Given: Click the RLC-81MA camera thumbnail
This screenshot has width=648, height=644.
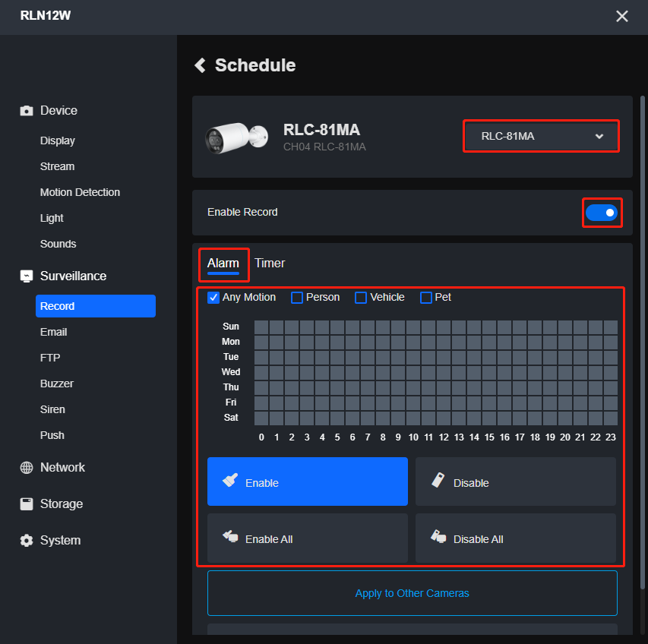Looking at the screenshot, I should 236,137.
